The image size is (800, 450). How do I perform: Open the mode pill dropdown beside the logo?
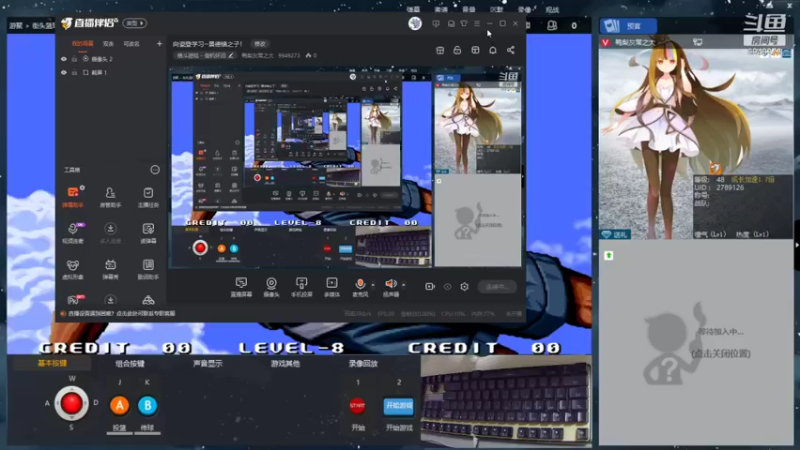(x=135, y=23)
